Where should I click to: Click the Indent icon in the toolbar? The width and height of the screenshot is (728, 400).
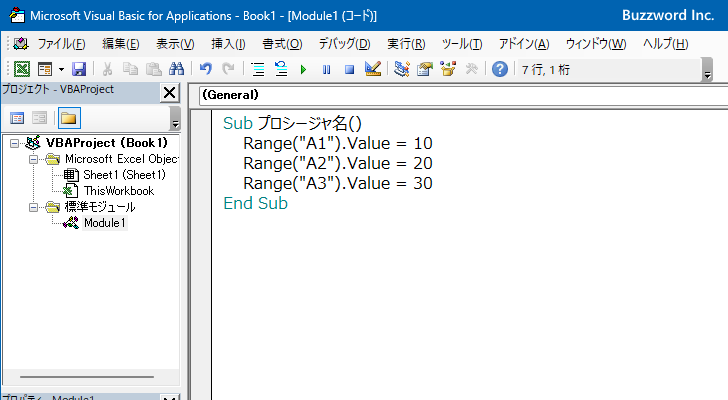258,69
